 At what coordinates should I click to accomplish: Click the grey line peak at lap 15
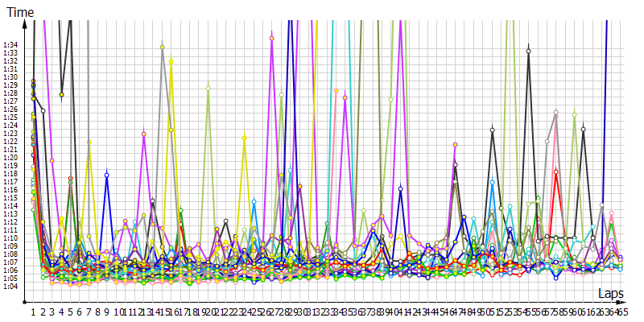coord(163,47)
